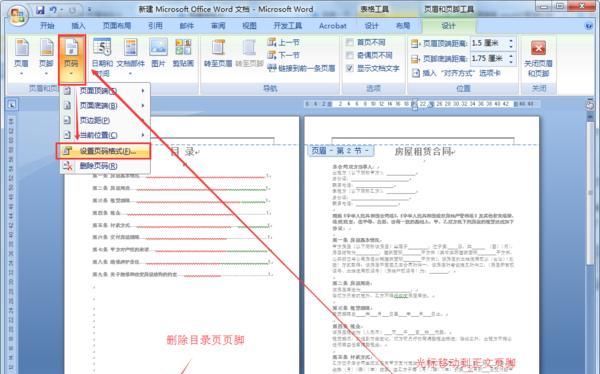
Task: Open the 页码 page number menu
Action: click(72, 59)
